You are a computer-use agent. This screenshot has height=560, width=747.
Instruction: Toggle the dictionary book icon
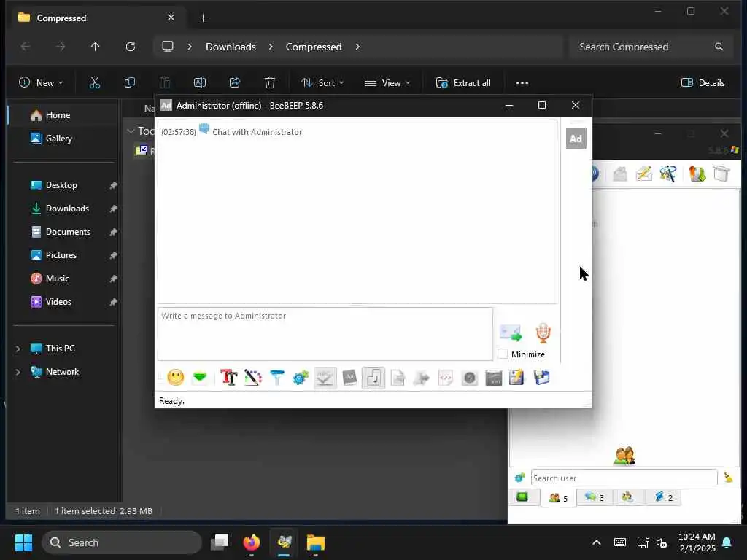pyautogui.click(x=349, y=378)
